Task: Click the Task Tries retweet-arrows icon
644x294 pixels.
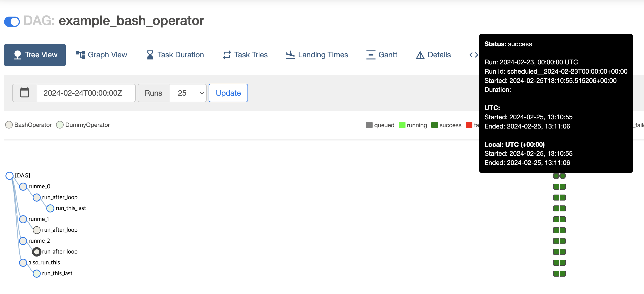Action: (227, 55)
